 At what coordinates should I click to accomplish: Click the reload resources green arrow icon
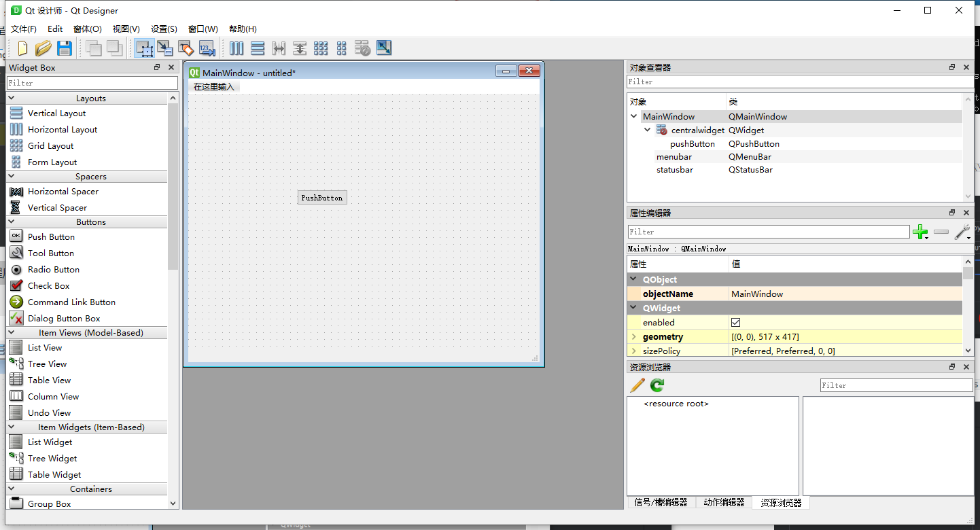tap(657, 385)
